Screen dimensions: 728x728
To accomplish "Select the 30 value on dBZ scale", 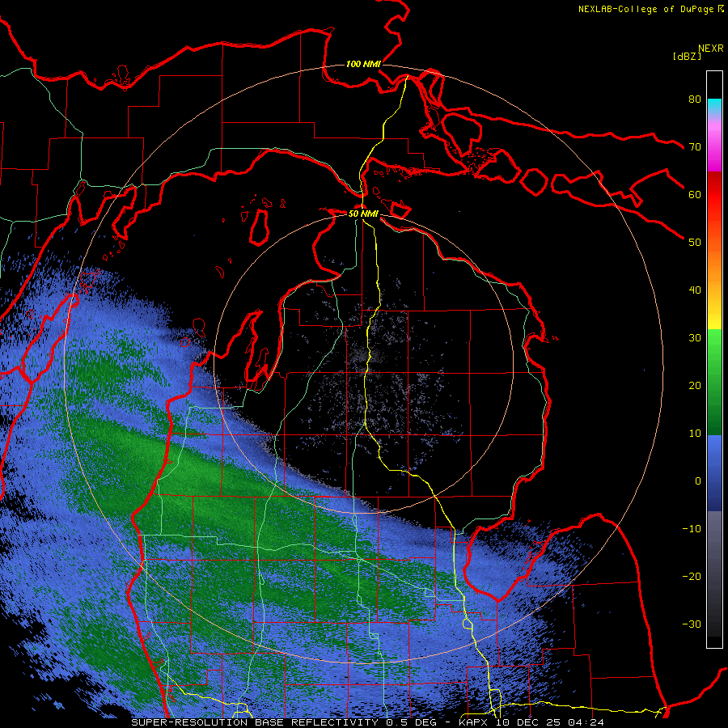I will pyautogui.click(x=695, y=338).
